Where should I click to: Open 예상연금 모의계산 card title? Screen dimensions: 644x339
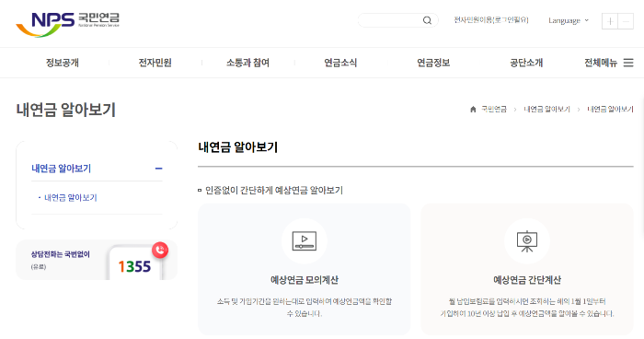tap(305, 280)
